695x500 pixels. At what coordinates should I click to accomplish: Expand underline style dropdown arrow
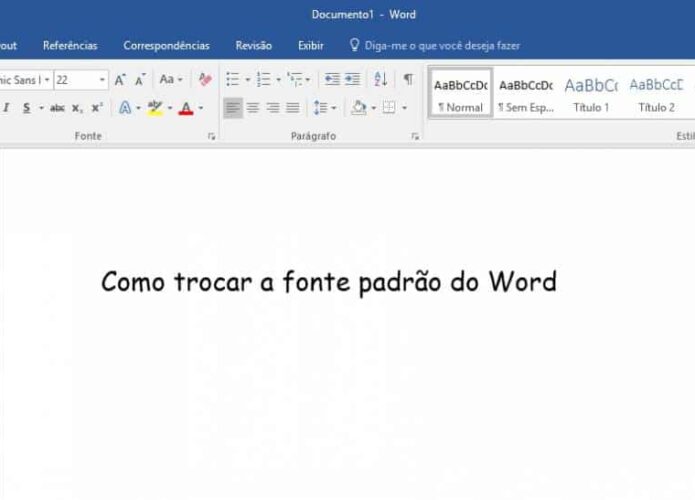tap(41, 108)
